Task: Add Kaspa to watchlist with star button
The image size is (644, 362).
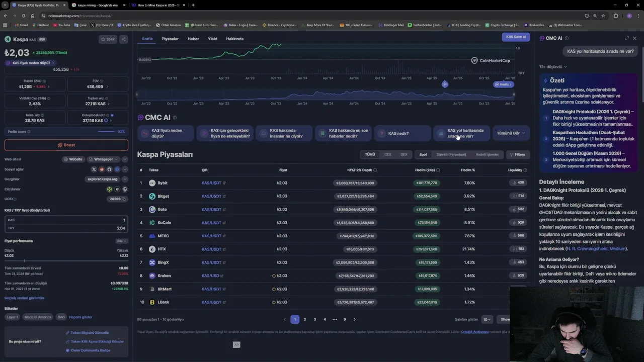Action: pyautogui.click(x=108, y=39)
